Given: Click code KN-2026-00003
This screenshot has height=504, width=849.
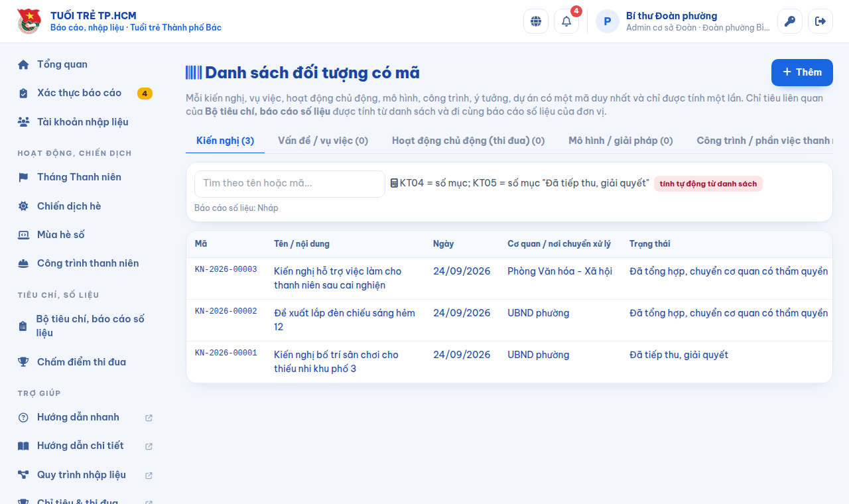Looking at the screenshot, I should 226,269.
